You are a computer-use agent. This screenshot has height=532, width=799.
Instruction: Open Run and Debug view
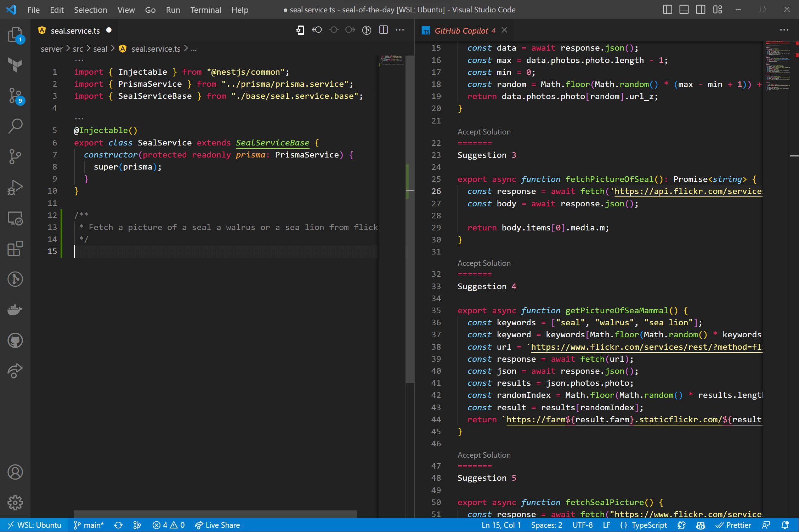coord(15,187)
